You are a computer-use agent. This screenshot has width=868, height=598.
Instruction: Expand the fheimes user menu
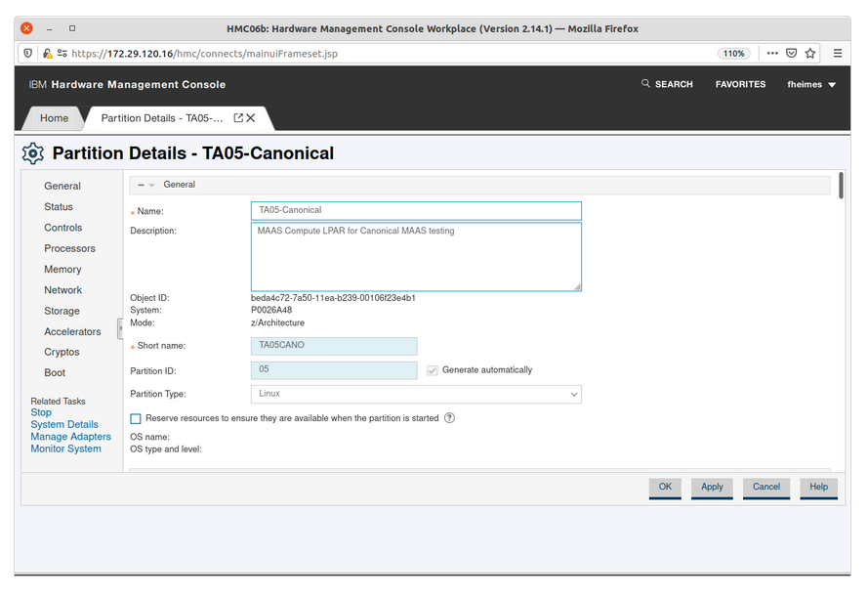coord(811,85)
